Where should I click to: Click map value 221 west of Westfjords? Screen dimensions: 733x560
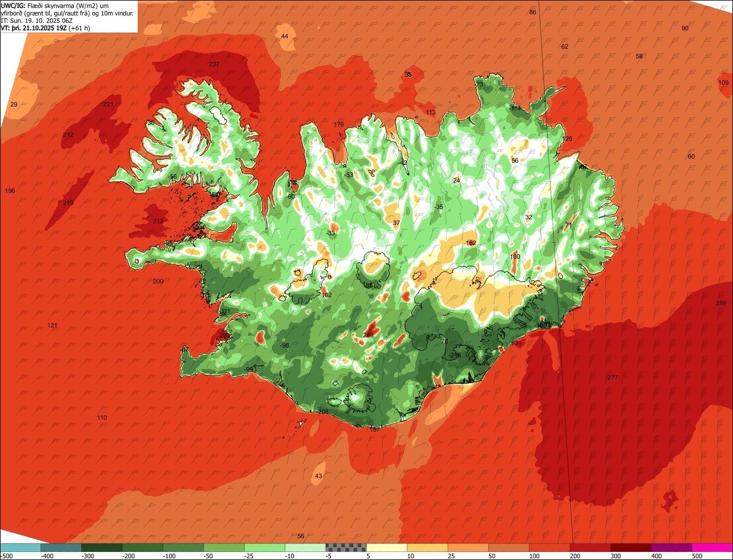[108, 104]
